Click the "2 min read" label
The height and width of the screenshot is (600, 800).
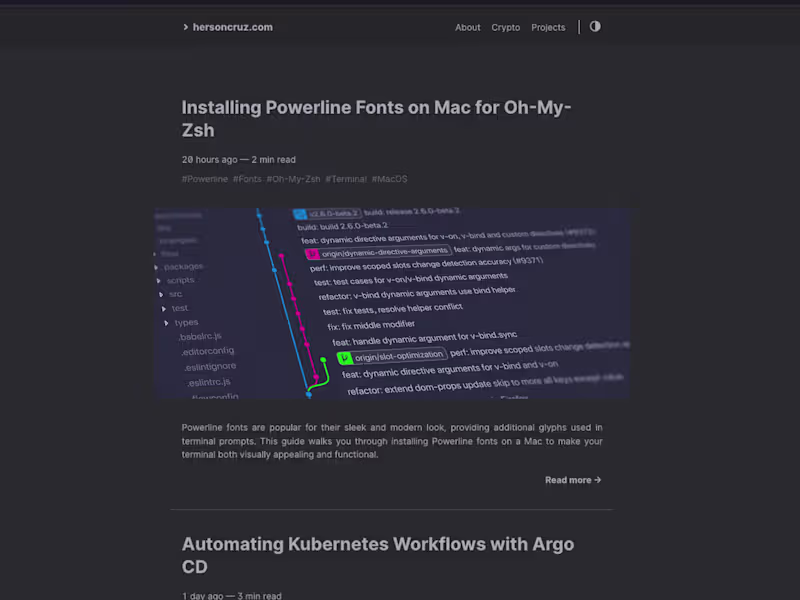pyautogui.click(x=274, y=159)
